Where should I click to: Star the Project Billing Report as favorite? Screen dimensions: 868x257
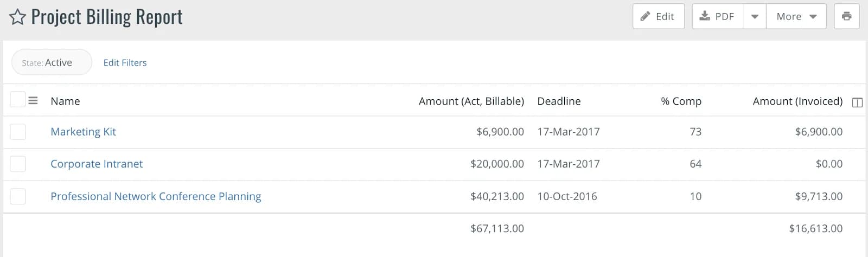click(17, 17)
